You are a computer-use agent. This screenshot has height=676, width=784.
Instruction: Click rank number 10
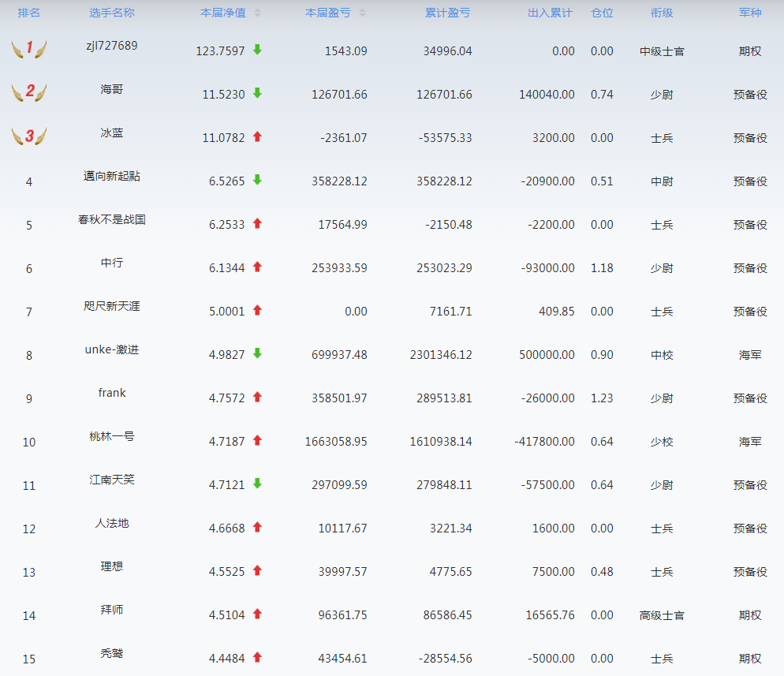29,443
